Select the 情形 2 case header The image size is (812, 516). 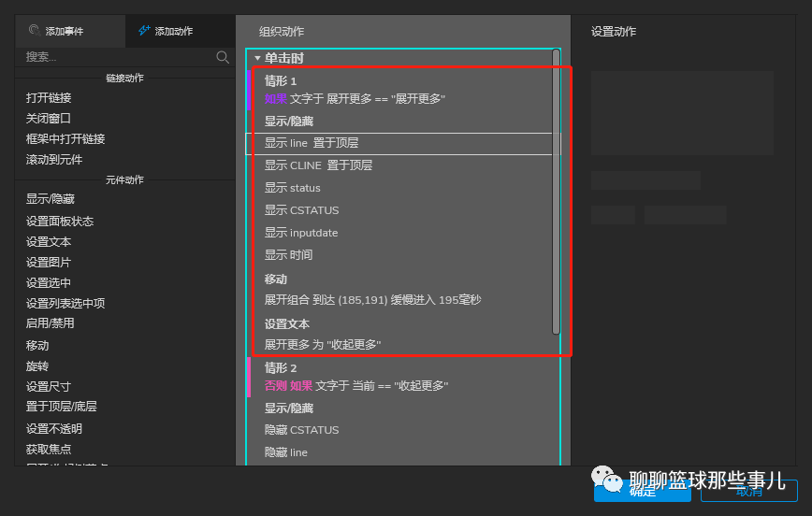(280, 368)
